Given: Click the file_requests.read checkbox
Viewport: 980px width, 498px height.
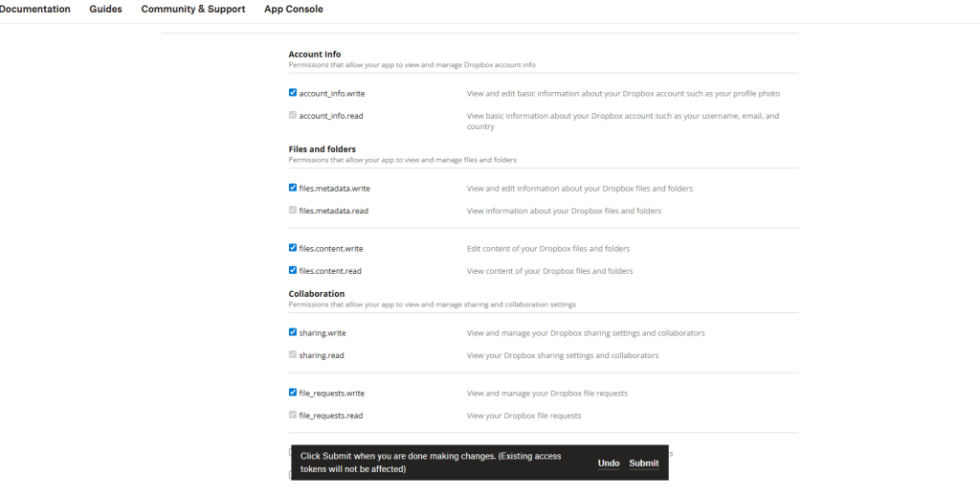Looking at the screenshot, I should (293, 416).
